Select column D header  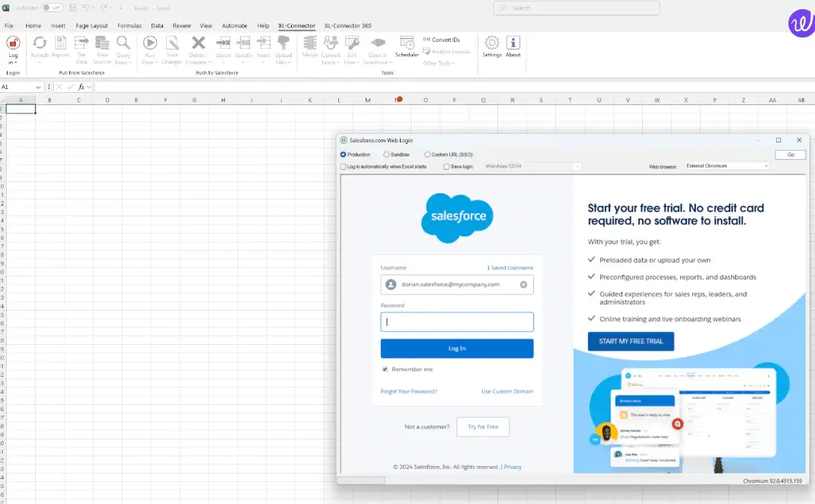coord(107,100)
